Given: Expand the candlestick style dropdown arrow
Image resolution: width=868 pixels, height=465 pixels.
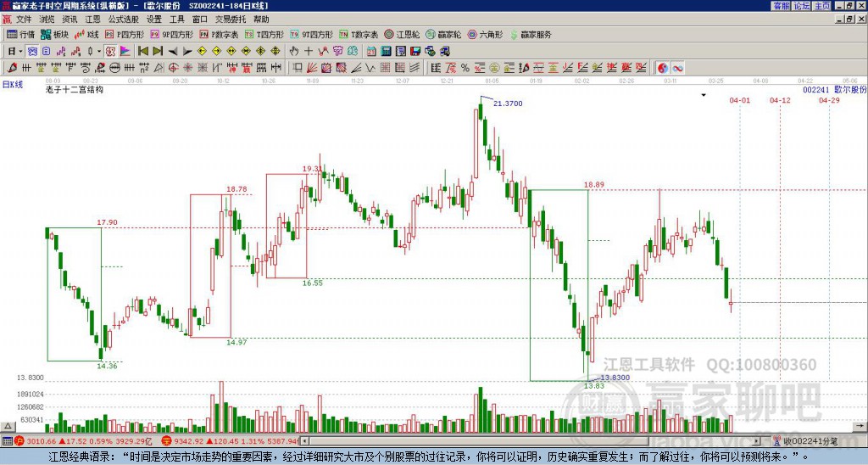Looking at the screenshot, I should click(x=99, y=51).
